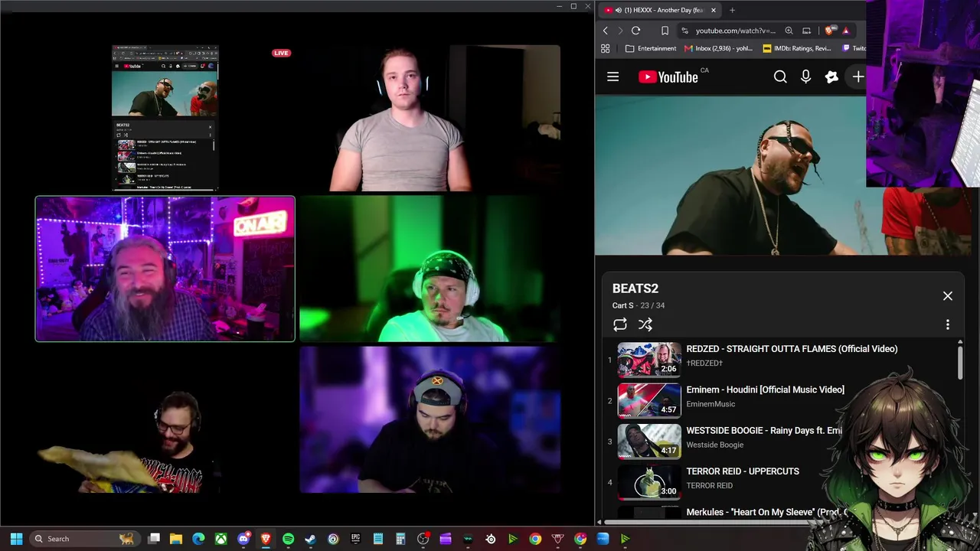Open Spotify from the taskbar
Image resolution: width=980 pixels, height=551 pixels.
coord(288,539)
